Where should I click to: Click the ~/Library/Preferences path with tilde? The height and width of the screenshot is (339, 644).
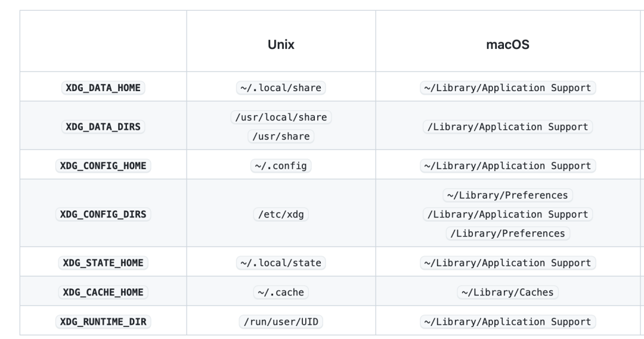click(507, 195)
